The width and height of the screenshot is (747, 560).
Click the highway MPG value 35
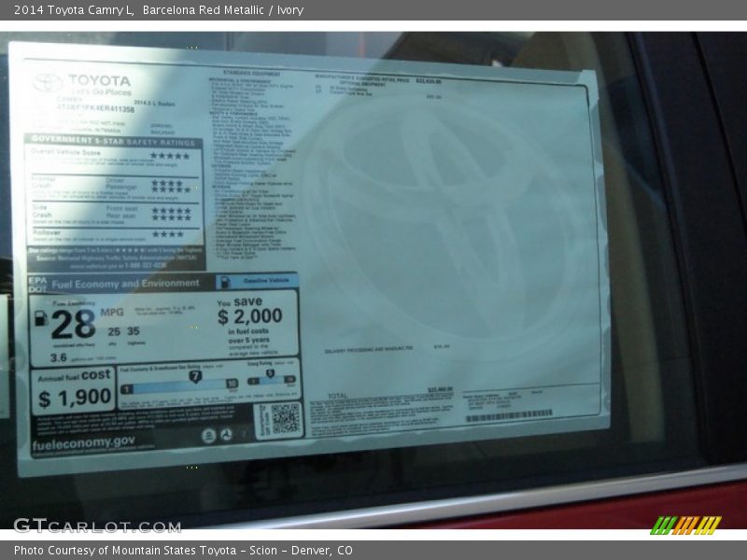[x=134, y=331]
